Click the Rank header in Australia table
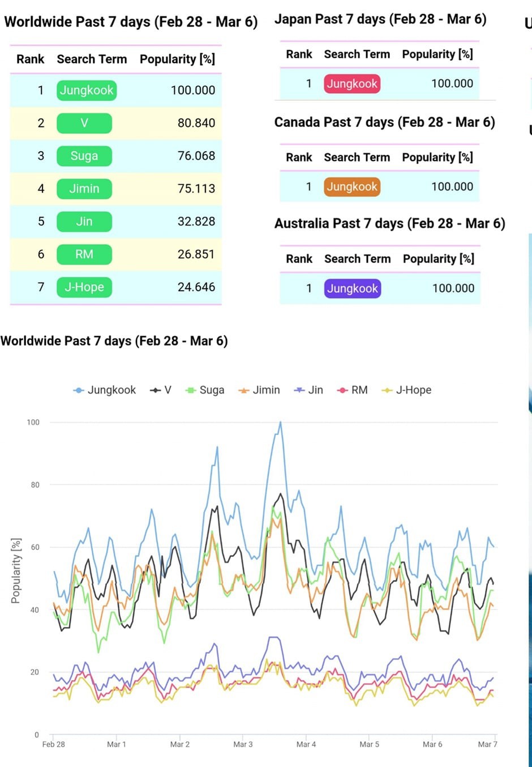This screenshot has width=532, height=767. [x=299, y=259]
